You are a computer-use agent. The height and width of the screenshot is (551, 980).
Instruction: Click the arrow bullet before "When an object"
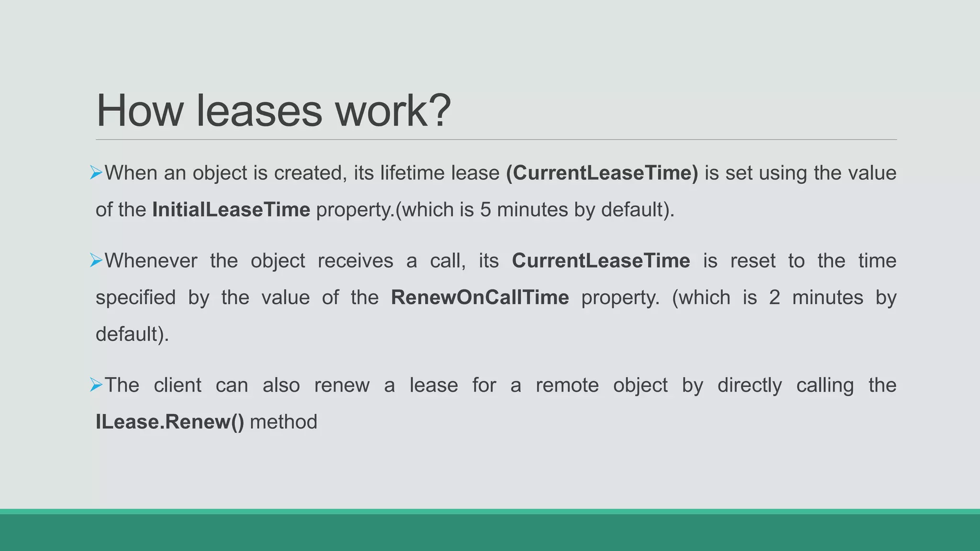coord(96,173)
